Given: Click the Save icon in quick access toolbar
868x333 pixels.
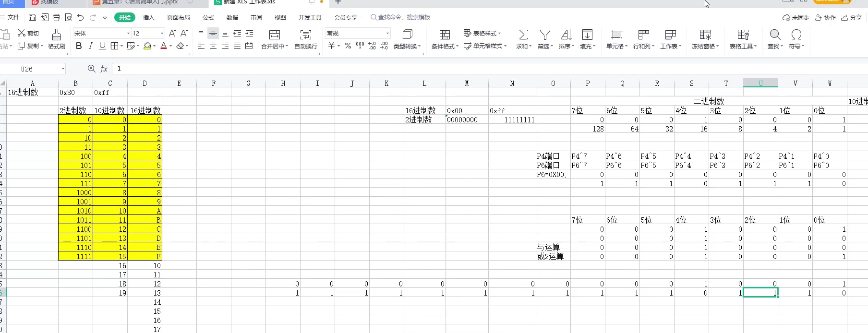Looking at the screenshot, I should [32, 17].
